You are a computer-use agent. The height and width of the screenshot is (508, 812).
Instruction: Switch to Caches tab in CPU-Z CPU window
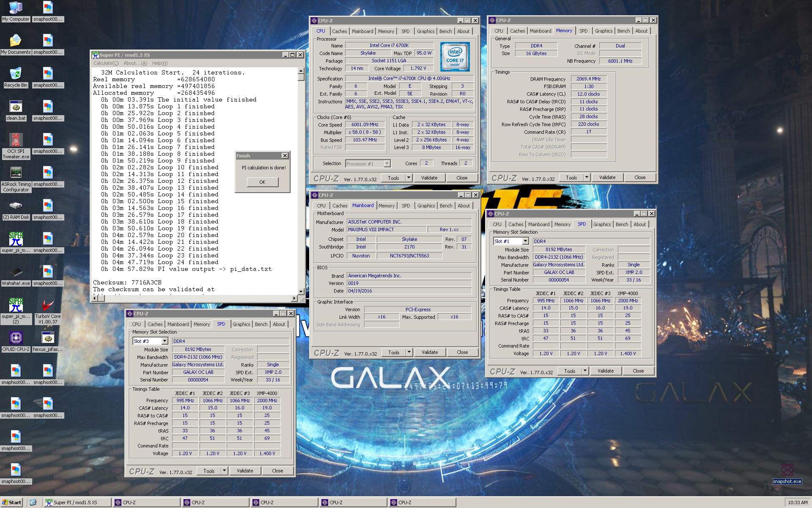339,31
